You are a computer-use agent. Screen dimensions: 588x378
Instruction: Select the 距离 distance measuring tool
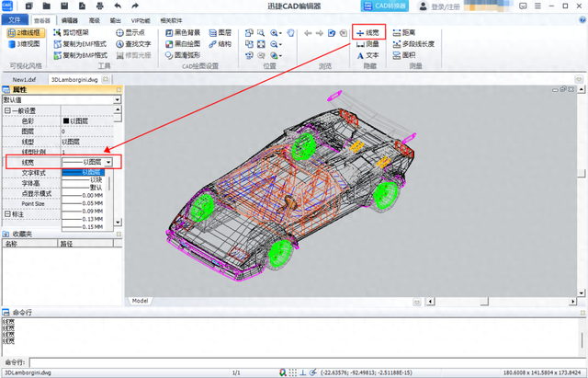(x=404, y=33)
